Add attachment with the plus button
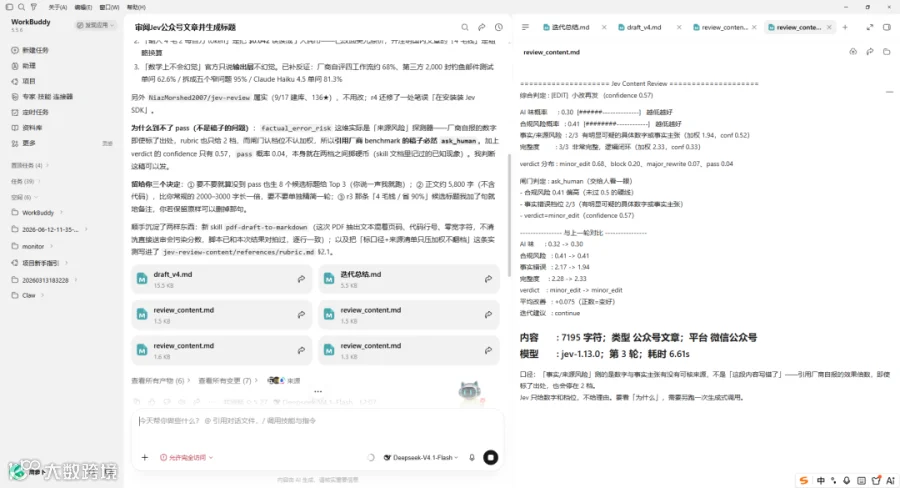The height and width of the screenshot is (488, 900). (x=145, y=458)
